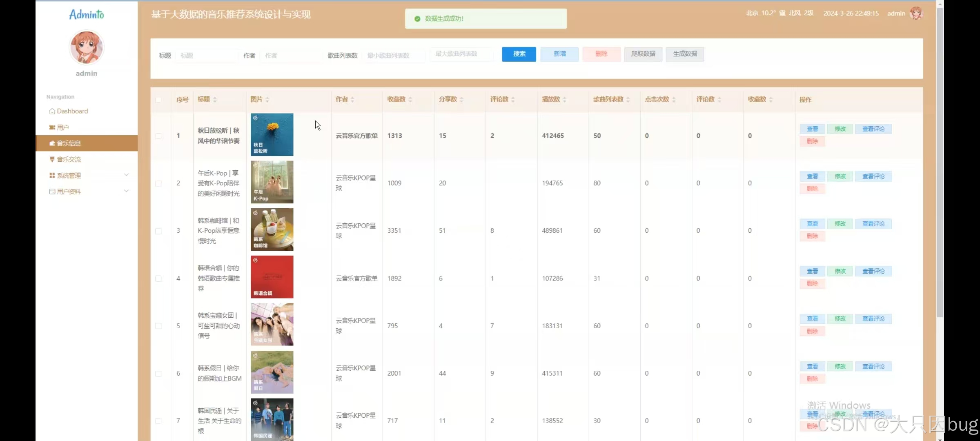Expand the 用户资料 menu chevron
Screen dimensions: 980x441
click(x=126, y=191)
